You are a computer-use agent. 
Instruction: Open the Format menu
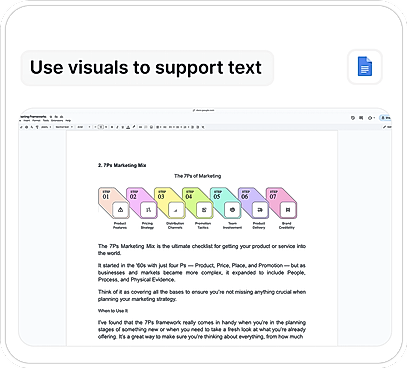pos(36,120)
